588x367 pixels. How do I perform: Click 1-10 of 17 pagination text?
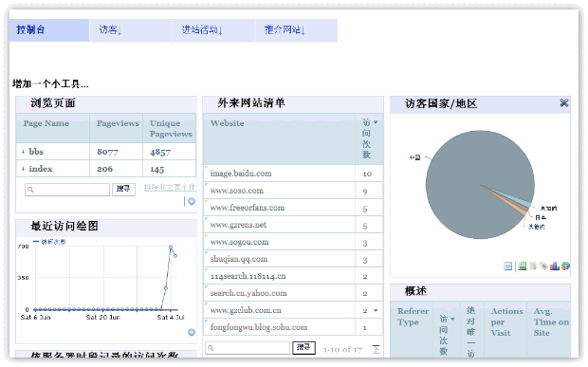[342, 349]
